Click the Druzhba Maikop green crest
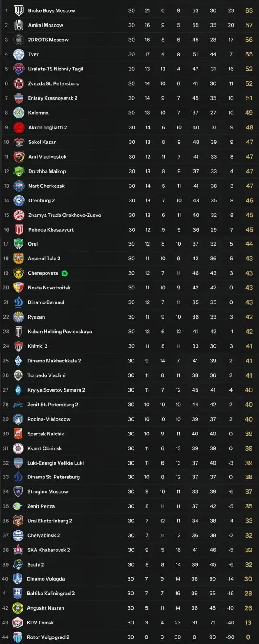The image size is (259, 644). coord(18,171)
